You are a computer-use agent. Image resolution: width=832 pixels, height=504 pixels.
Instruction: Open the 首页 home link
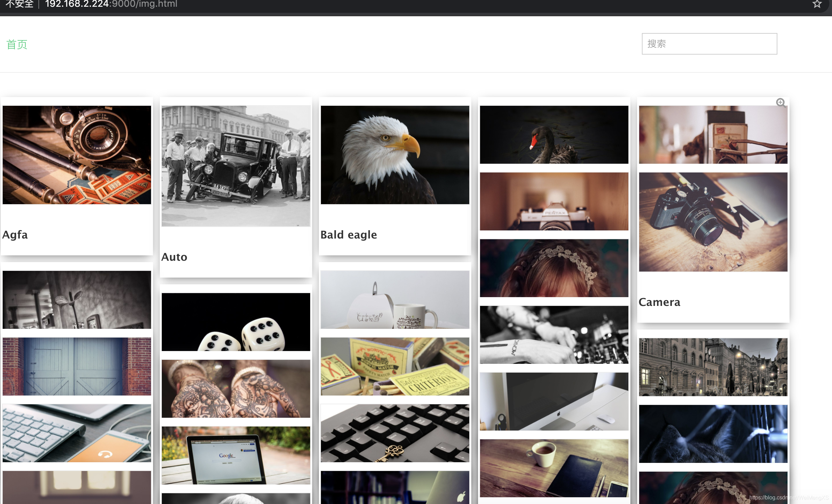click(x=17, y=44)
